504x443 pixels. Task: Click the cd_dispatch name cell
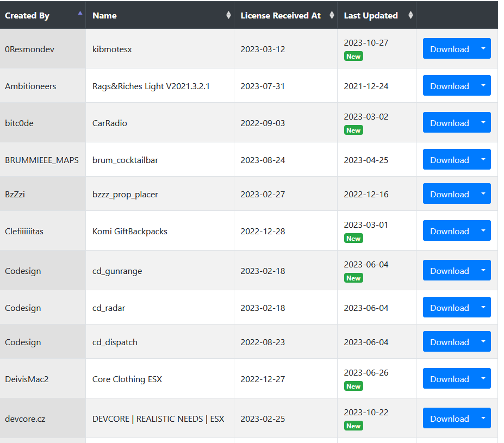pyautogui.click(x=160, y=342)
